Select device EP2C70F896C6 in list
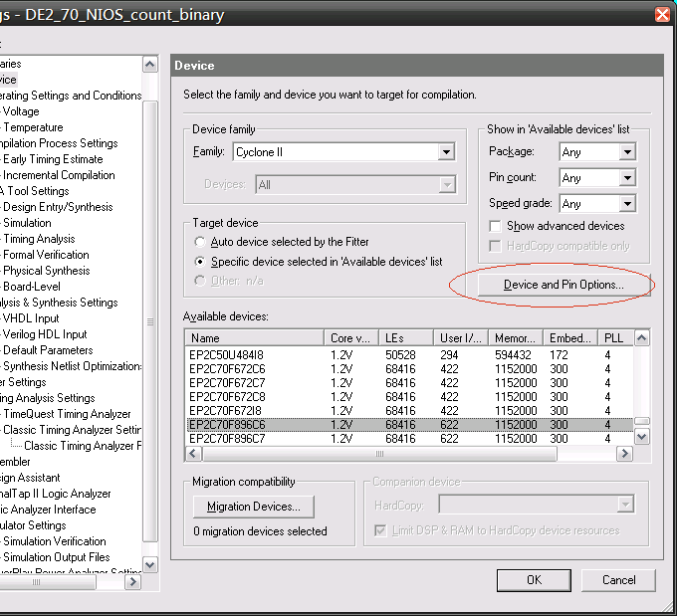This screenshot has width=677, height=616. pos(227,425)
